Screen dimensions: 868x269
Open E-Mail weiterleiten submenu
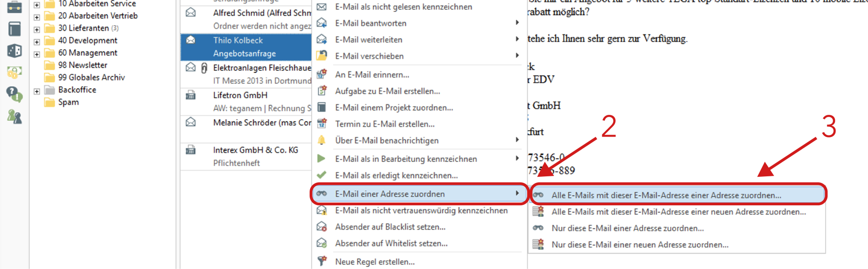click(x=419, y=40)
